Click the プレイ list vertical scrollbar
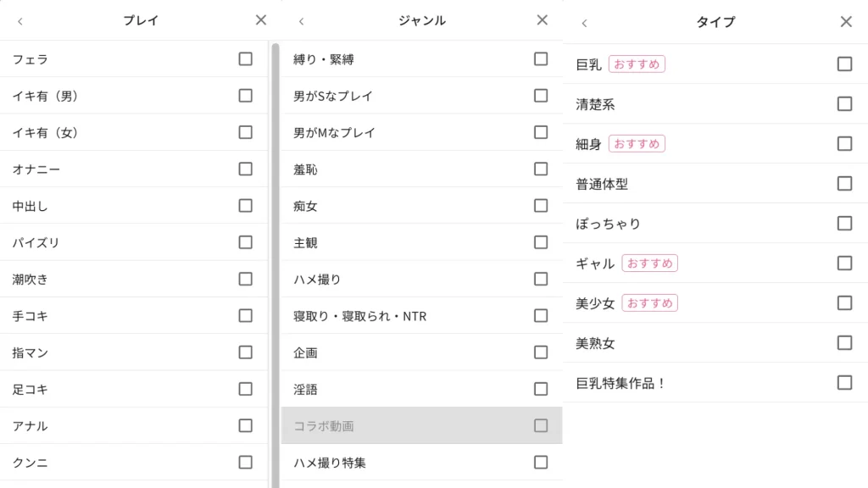This screenshot has width=868, height=488. [x=275, y=254]
